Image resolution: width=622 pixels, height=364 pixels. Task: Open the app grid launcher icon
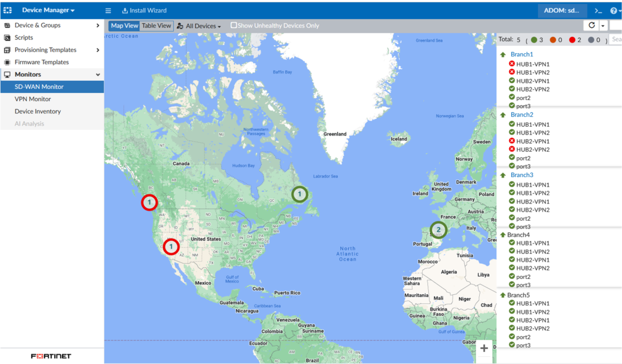[x=8, y=11]
